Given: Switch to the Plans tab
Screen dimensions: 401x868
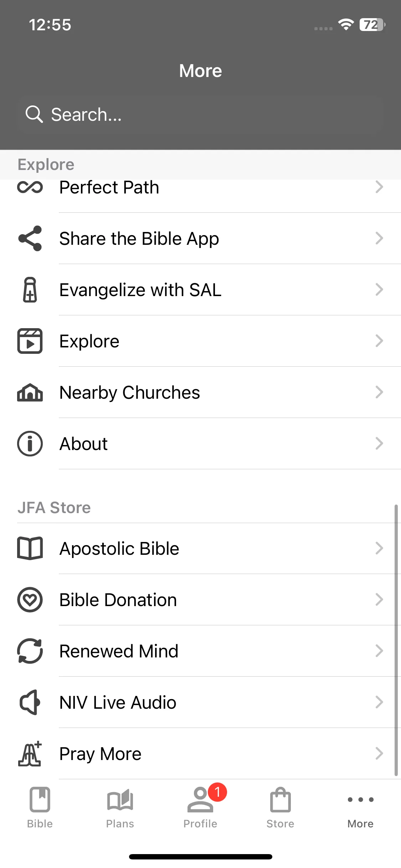Looking at the screenshot, I should (x=120, y=808).
